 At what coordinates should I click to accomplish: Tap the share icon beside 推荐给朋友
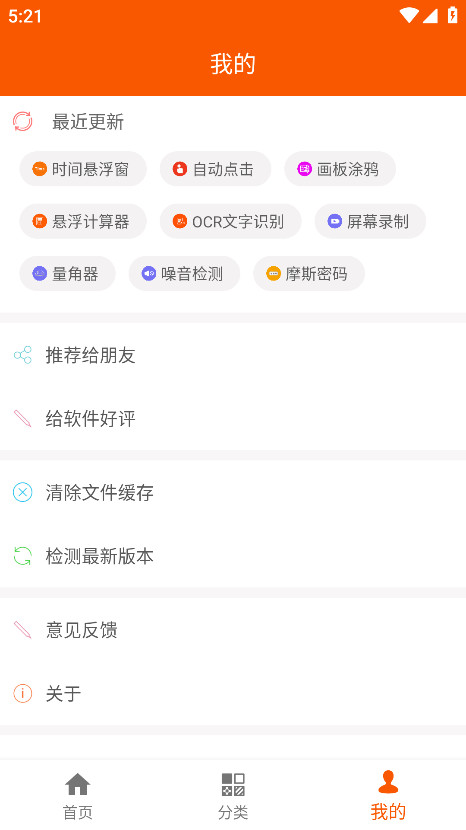(x=22, y=355)
